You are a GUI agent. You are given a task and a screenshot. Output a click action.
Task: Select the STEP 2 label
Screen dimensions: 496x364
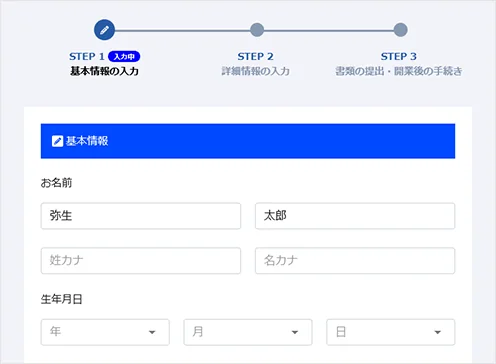[255, 57]
